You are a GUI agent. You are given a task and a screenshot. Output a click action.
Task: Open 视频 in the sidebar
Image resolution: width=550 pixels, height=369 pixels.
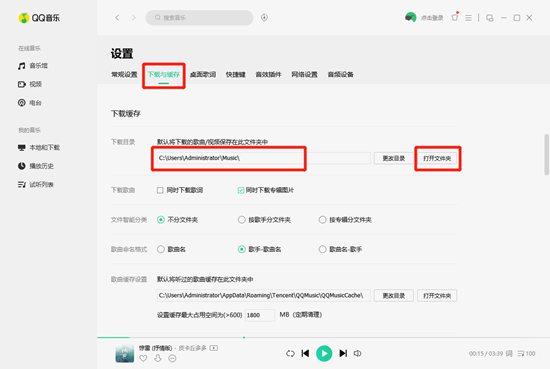pyautogui.click(x=29, y=84)
